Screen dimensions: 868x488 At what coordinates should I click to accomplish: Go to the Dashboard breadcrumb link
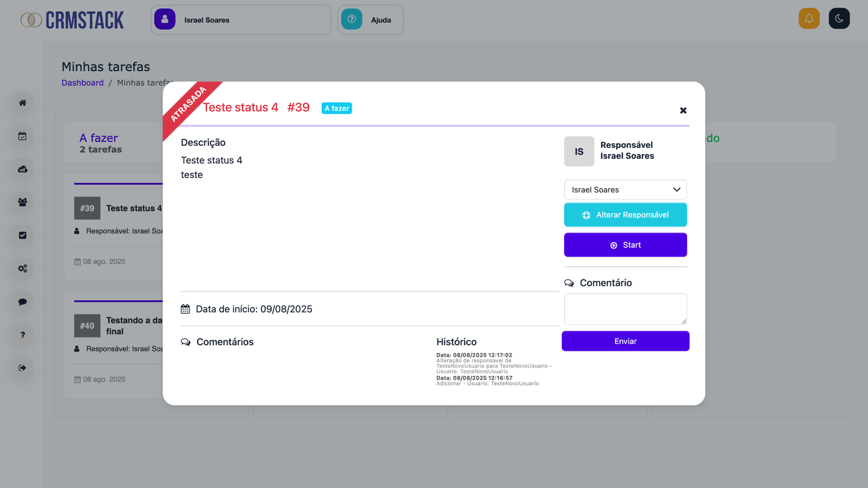click(x=82, y=83)
